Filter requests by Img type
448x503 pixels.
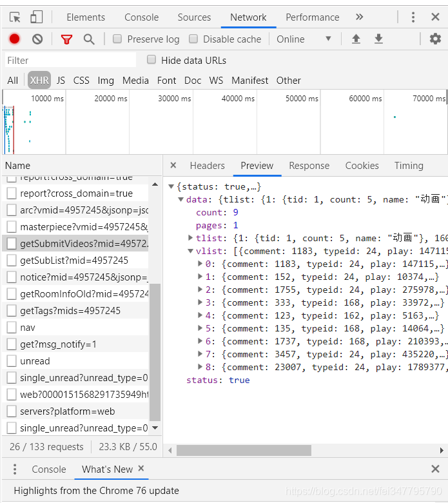point(106,80)
